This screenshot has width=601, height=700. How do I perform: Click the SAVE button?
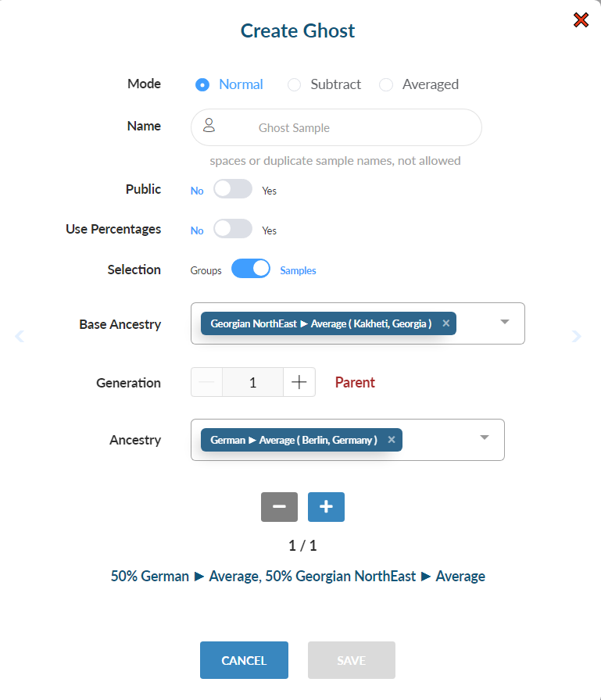(x=352, y=660)
